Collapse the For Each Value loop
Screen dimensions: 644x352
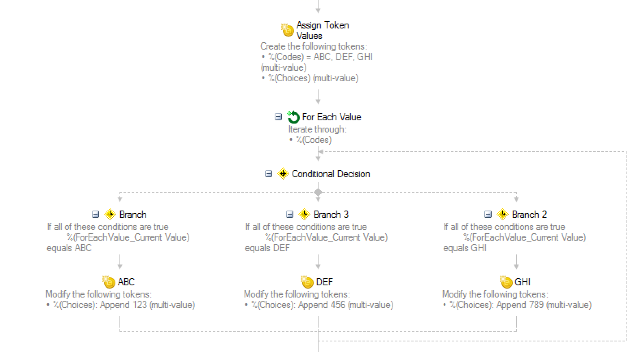tap(278, 117)
